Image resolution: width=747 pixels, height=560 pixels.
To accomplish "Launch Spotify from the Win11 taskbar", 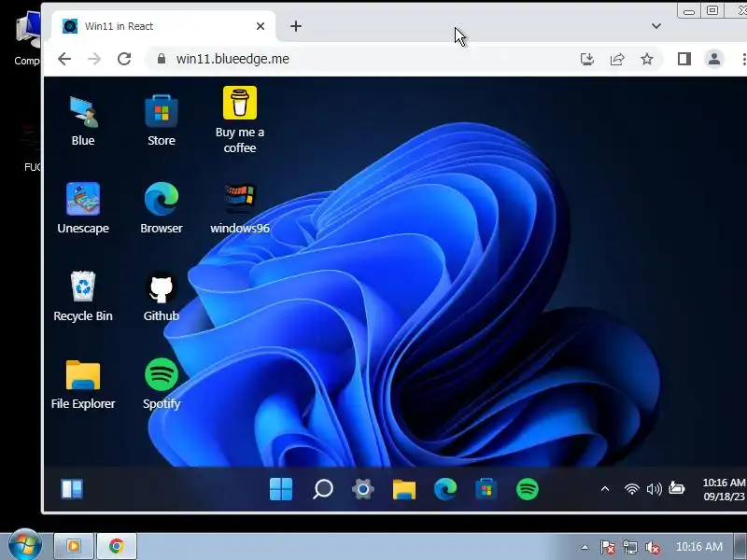I will click(x=528, y=489).
